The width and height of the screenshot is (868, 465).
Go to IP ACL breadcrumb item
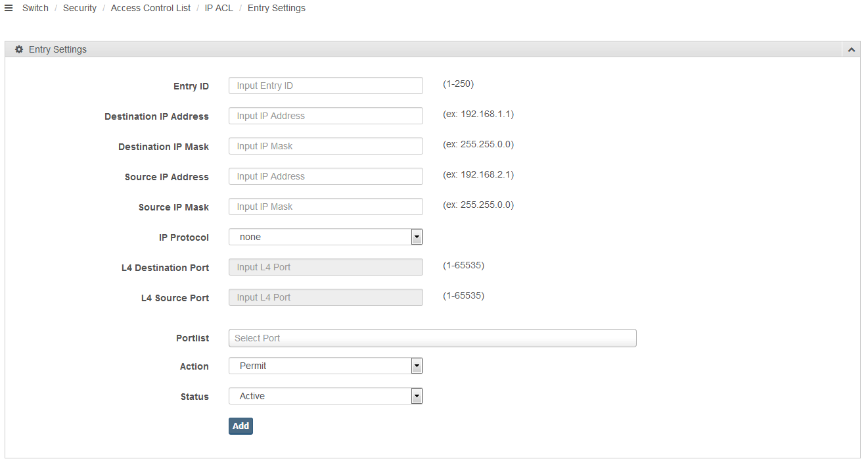tap(219, 8)
